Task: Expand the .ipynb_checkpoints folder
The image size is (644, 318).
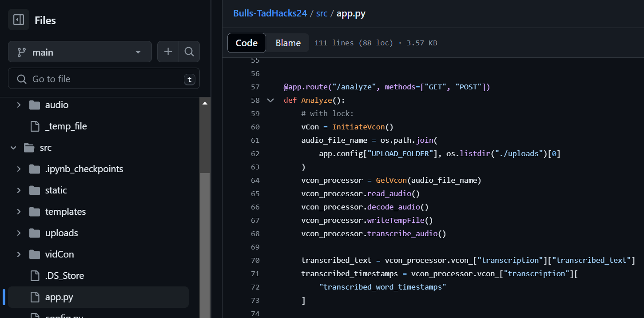Action: (x=19, y=169)
